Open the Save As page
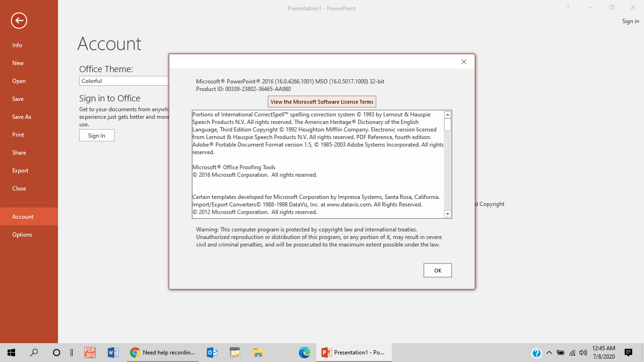This screenshot has width=644, height=362. point(29,117)
